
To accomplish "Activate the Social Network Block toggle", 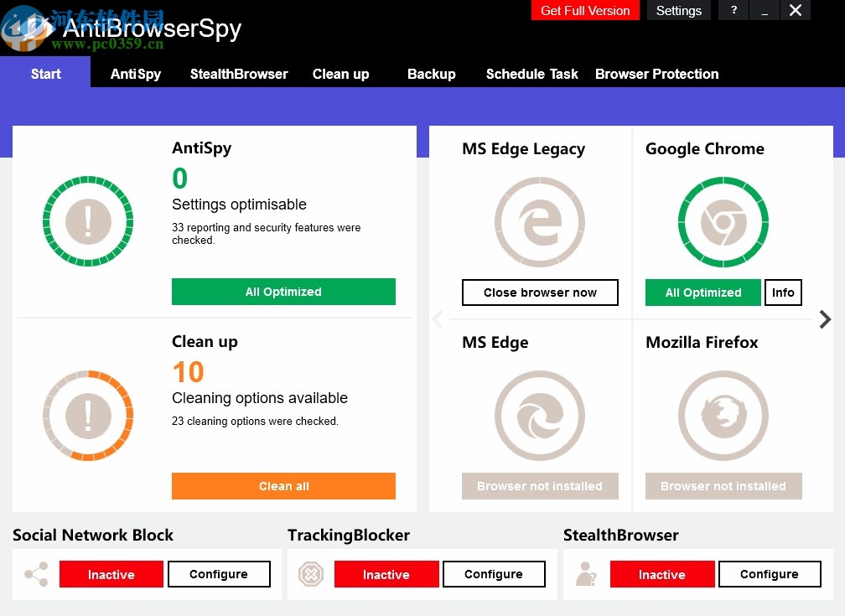I will [x=111, y=574].
